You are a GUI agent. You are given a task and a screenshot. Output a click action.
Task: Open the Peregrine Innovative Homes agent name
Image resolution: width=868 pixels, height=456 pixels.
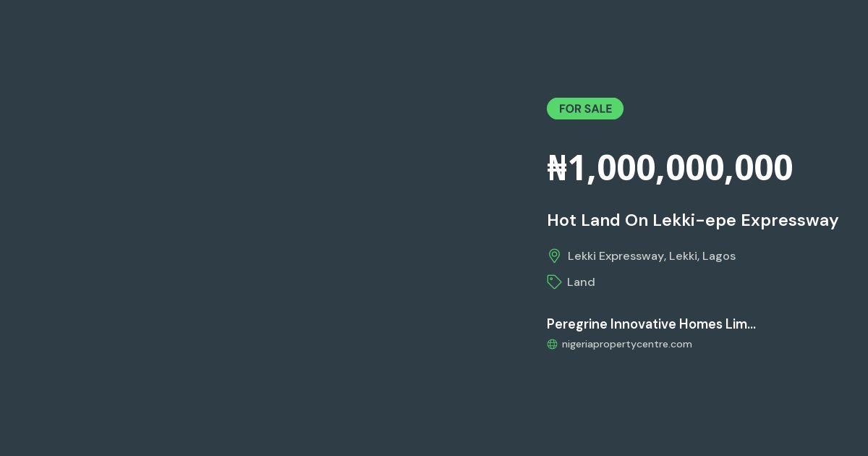pos(651,324)
